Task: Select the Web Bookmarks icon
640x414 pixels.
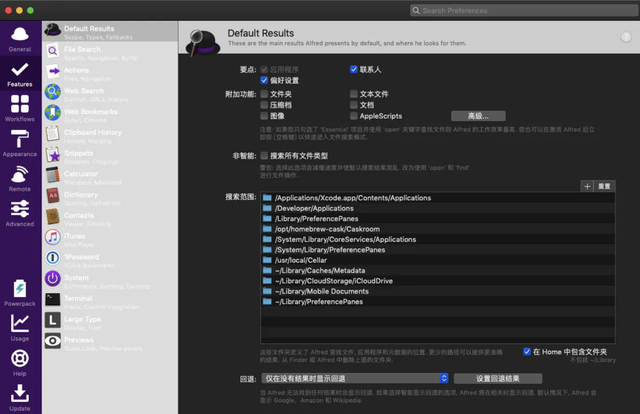Action: point(53,113)
